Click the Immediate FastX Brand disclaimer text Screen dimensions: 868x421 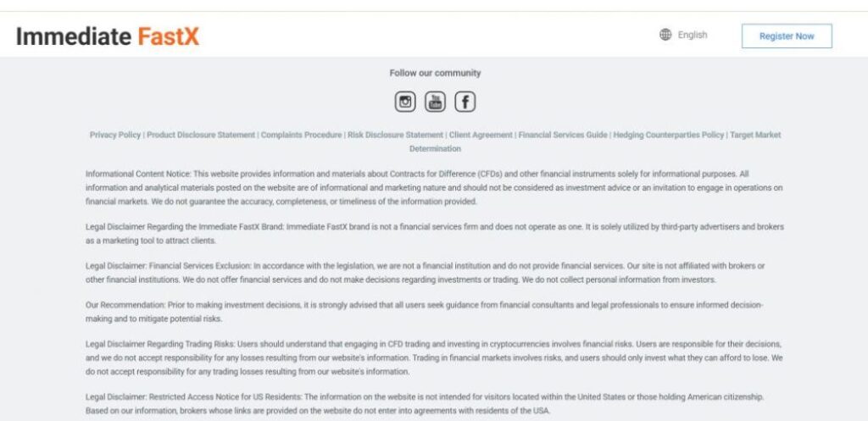(434, 233)
